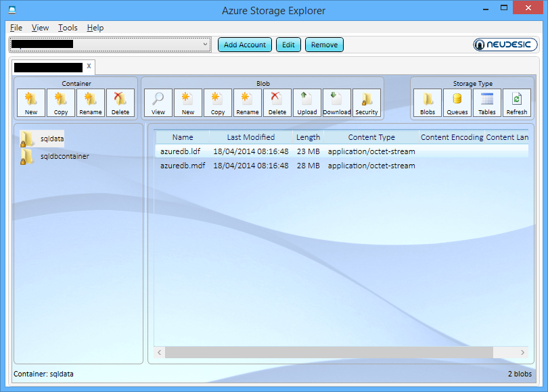Click the scrollbar left arrow
Screen dimensions: 548x392
point(160,352)
